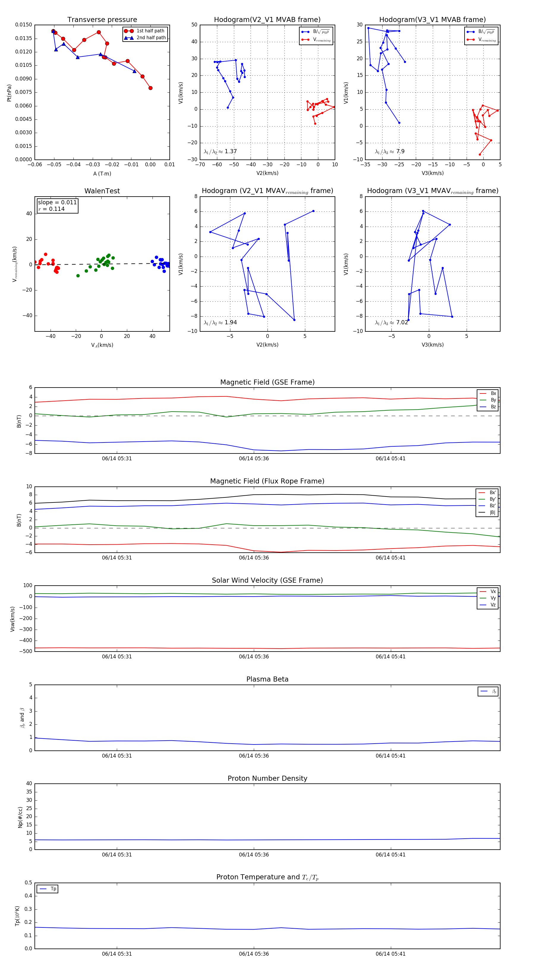The height and width of the screenshot is (980, 535).
Task: Click '06/14 05:36' tick under Plasma Beta plot
Action: [254, 755]
